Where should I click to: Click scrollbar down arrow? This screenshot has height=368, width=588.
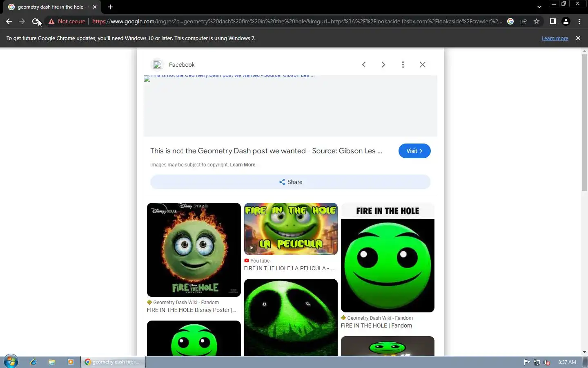[584, 352]
